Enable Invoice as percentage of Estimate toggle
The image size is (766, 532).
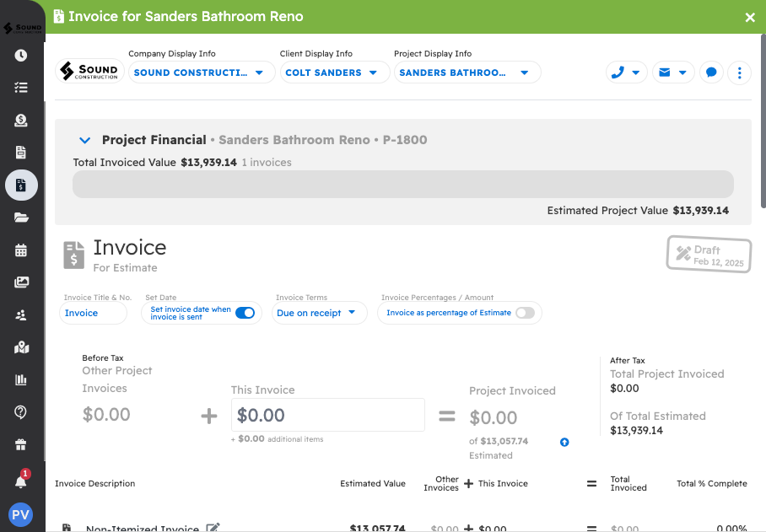525,313
